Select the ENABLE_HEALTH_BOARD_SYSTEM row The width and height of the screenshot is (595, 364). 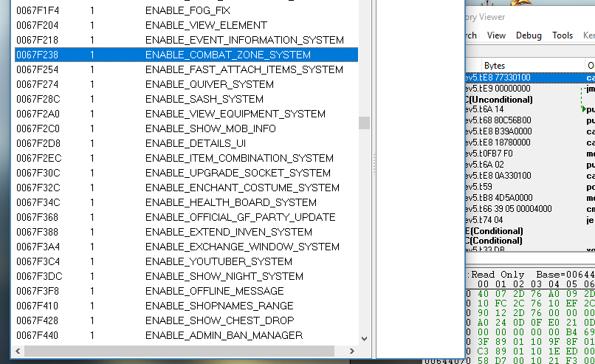(186, 202)
